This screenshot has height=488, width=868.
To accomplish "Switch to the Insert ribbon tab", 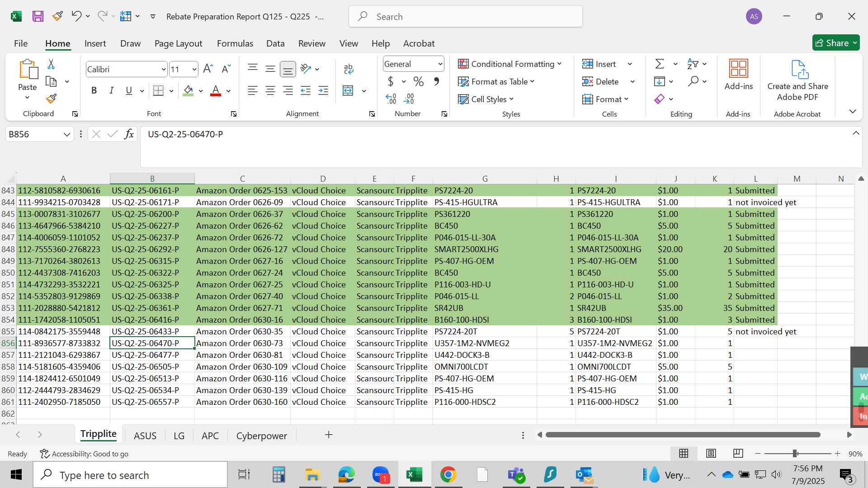I will 95,43.
